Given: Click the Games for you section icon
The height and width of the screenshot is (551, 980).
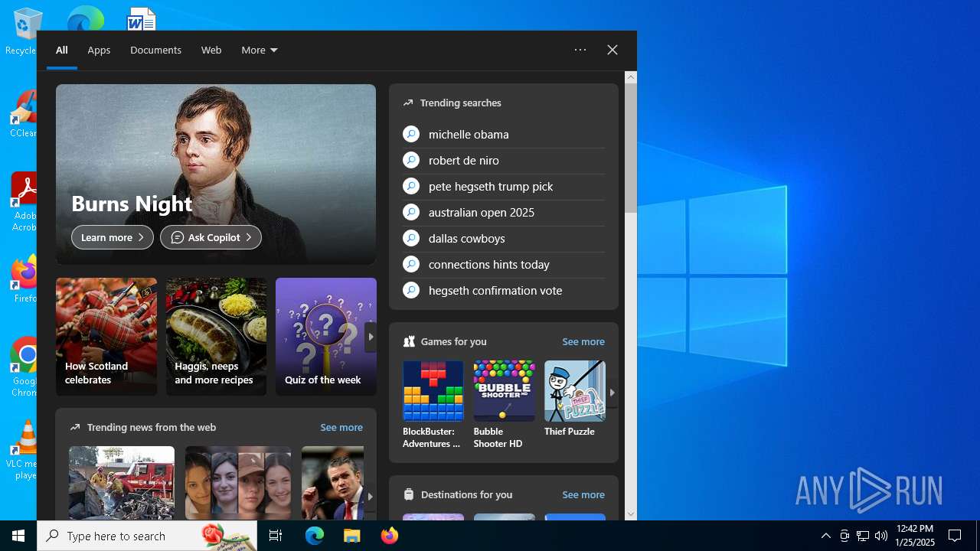Looking at the screenshot, I should pos(409,341).
